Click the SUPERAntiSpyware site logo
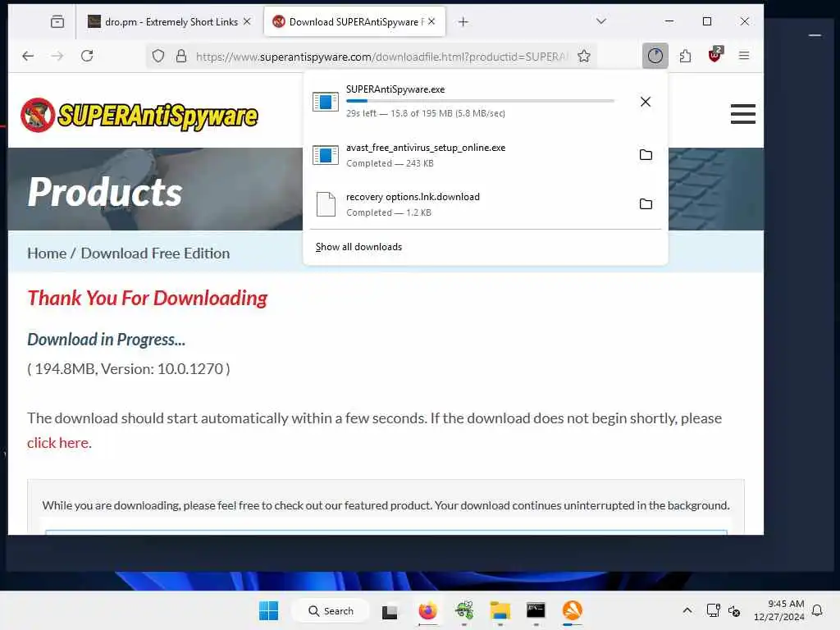Image resolution: width=840 pixels, height=630 pixels. 139,115
